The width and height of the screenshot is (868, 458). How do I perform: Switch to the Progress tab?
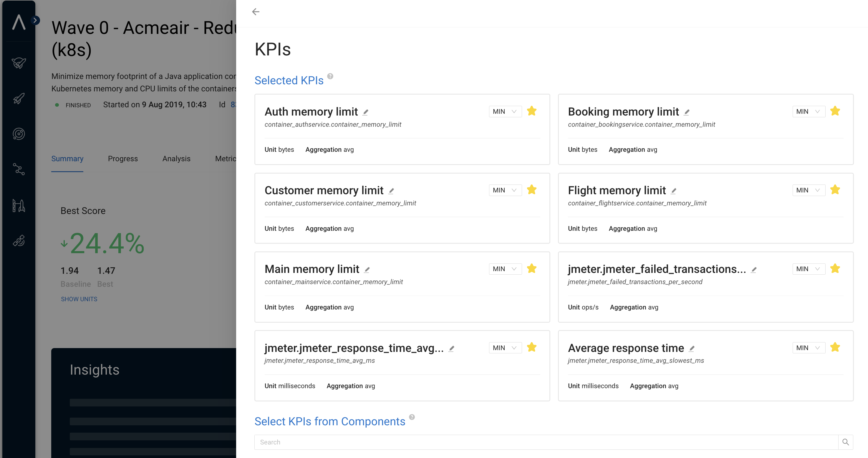[x=123, y=159]
